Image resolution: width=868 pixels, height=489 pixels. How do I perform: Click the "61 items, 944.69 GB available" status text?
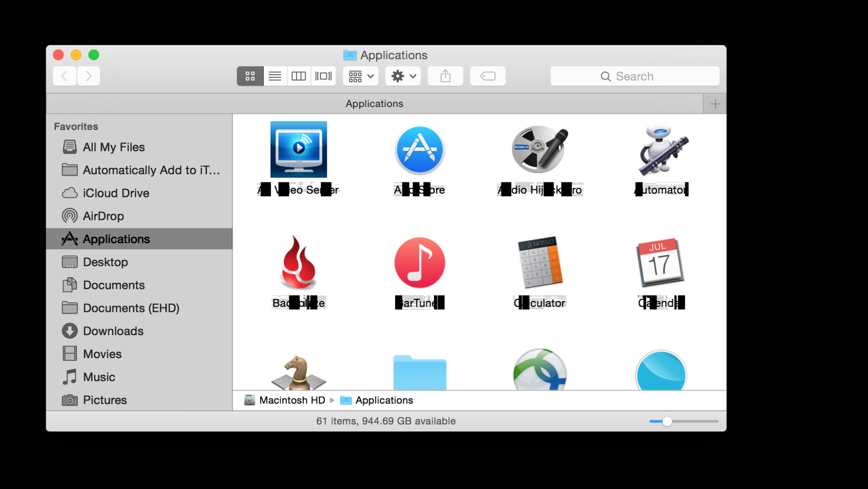pos(386,421)
